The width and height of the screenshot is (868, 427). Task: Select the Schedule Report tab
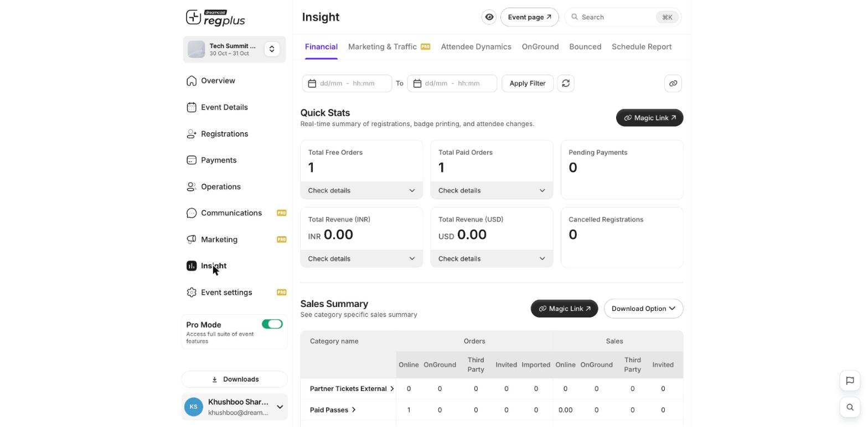tap(642, 47)
